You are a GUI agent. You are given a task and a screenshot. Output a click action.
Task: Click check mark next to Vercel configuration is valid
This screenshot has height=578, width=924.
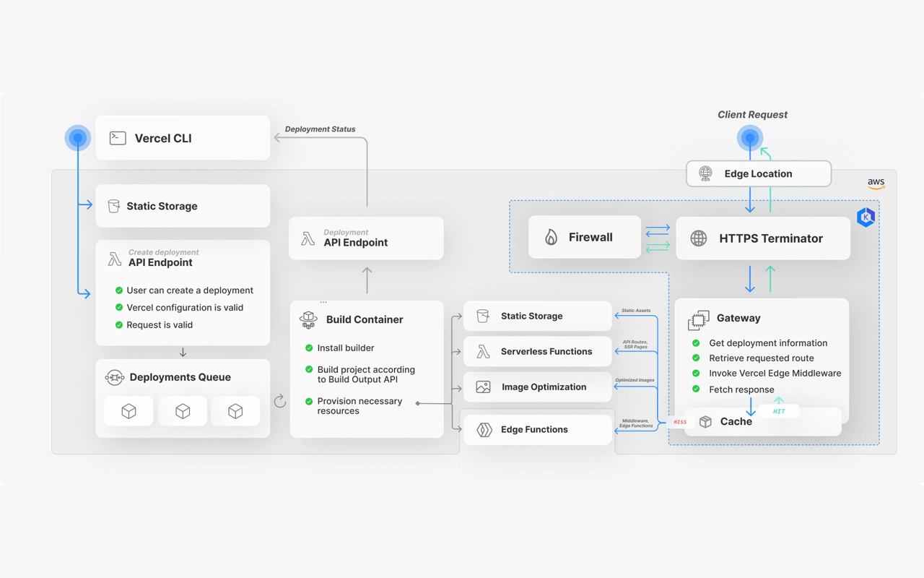coord(119,308)
